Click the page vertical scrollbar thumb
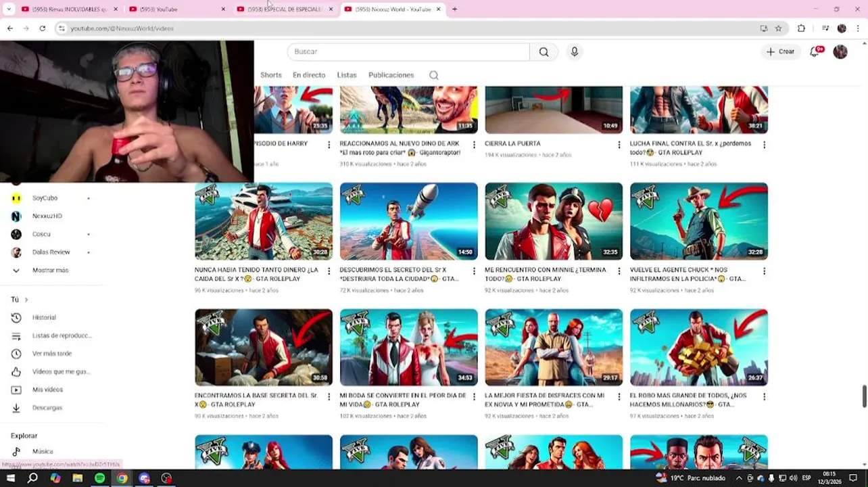868x487 pixels. coord(864,396)
